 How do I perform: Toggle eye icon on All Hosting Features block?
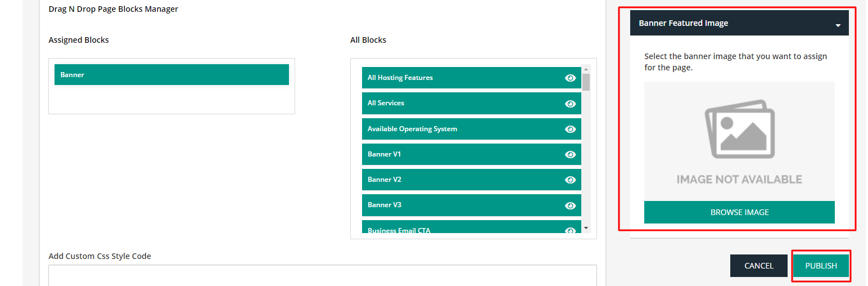click(570, 78)
